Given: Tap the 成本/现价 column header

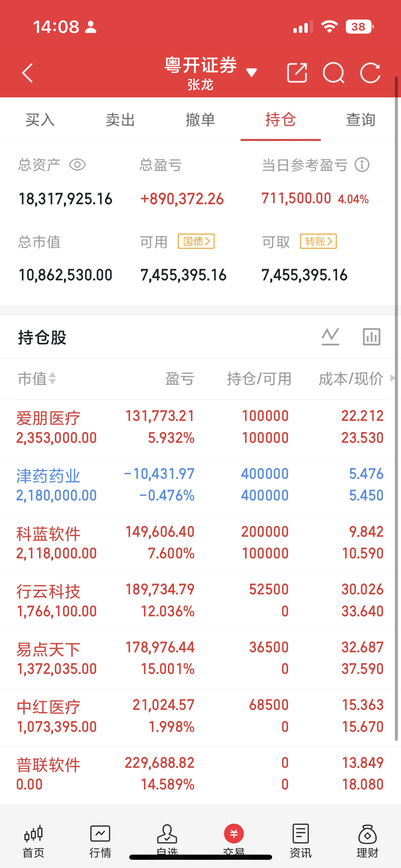Looking at the screenshot, I should (351, 379).
